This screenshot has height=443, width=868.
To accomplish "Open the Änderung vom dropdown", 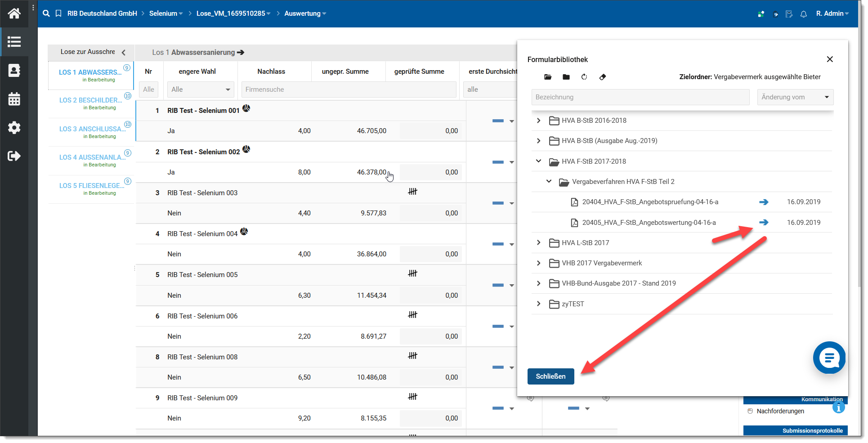I will pos(795,97).
